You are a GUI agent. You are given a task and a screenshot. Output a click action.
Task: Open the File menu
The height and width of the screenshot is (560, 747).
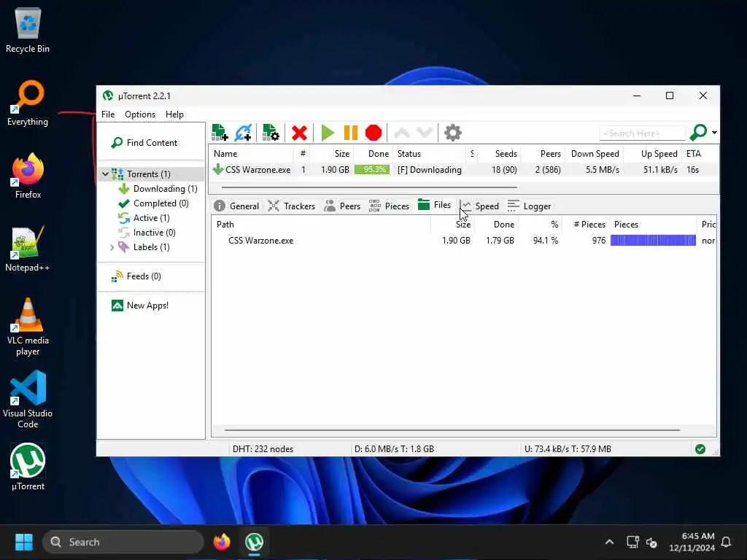(108, 114)
